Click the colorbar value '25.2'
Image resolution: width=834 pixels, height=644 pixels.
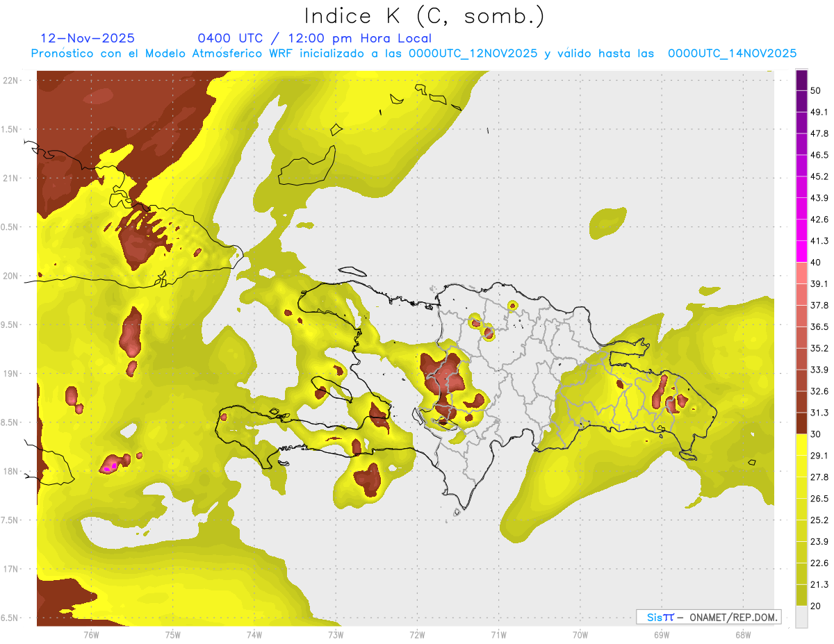(819, 520)
